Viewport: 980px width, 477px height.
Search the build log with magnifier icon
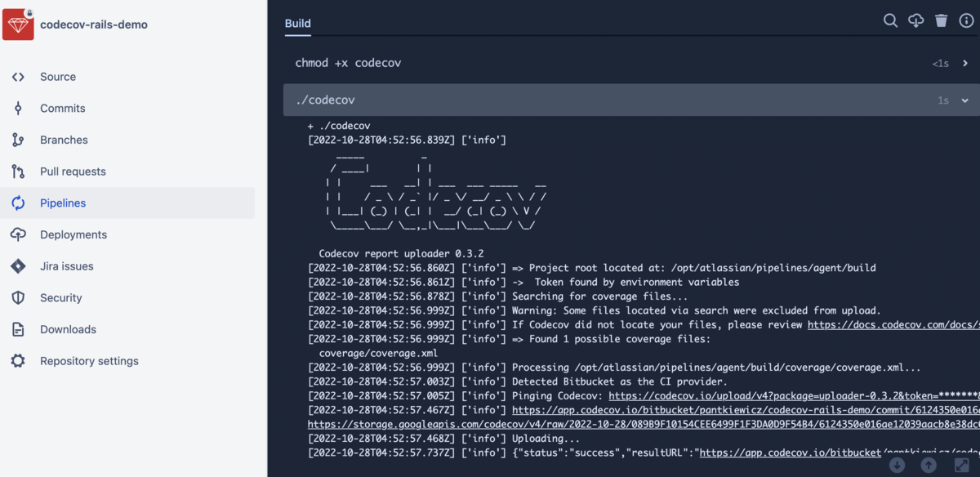tap(891, 20)
